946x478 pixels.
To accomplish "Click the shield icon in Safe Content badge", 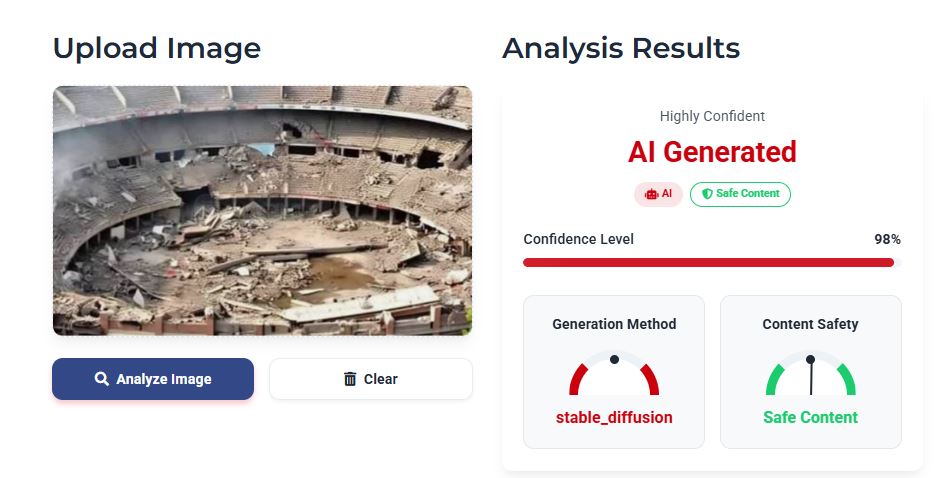I will click(x=707, y=194).
